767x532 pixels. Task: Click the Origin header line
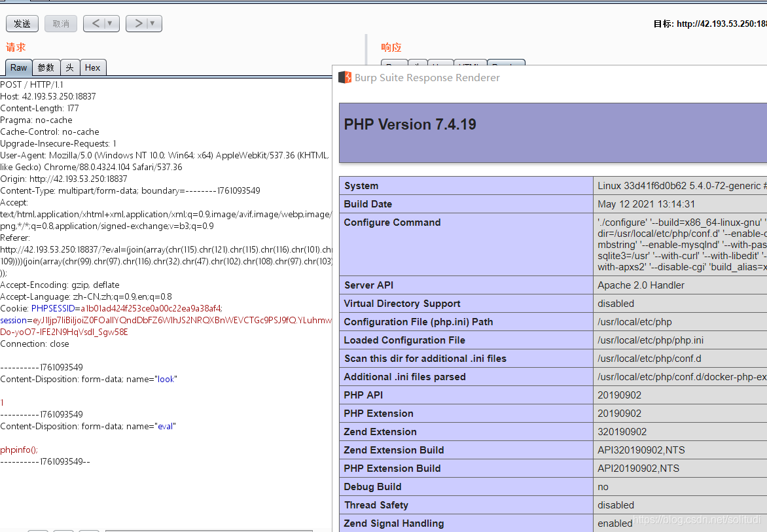[x=63, y=179]
